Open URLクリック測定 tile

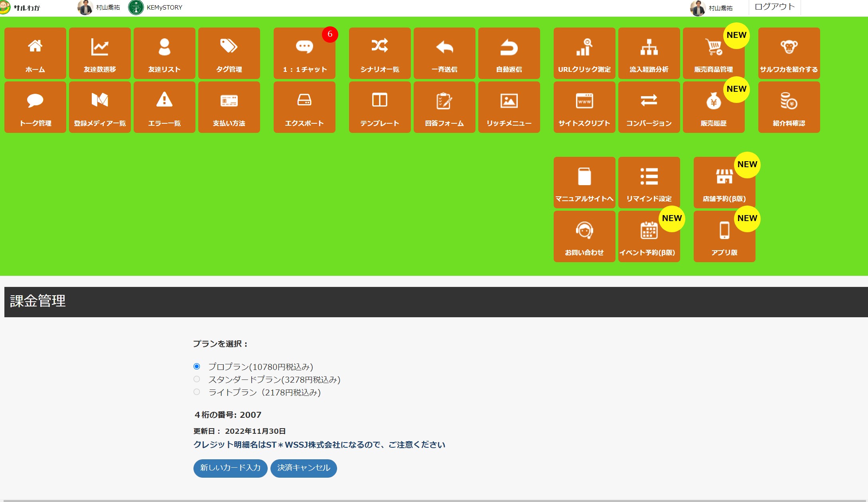(584, 53)
